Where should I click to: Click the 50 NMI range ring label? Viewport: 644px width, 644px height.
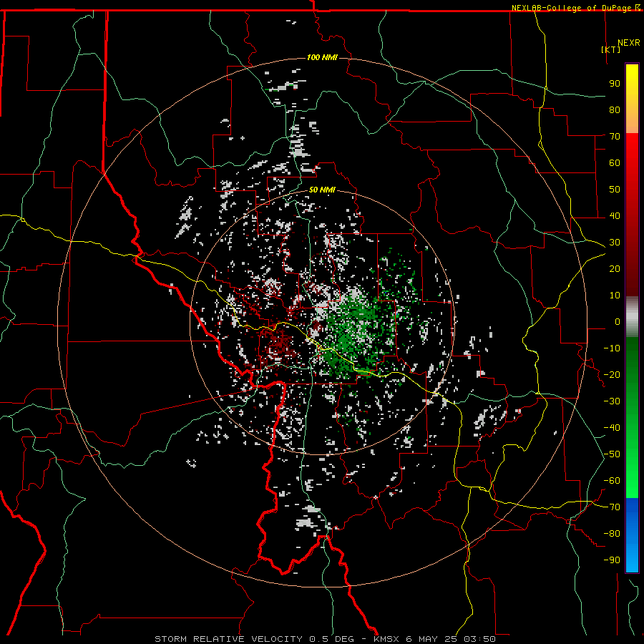(322, 190)
